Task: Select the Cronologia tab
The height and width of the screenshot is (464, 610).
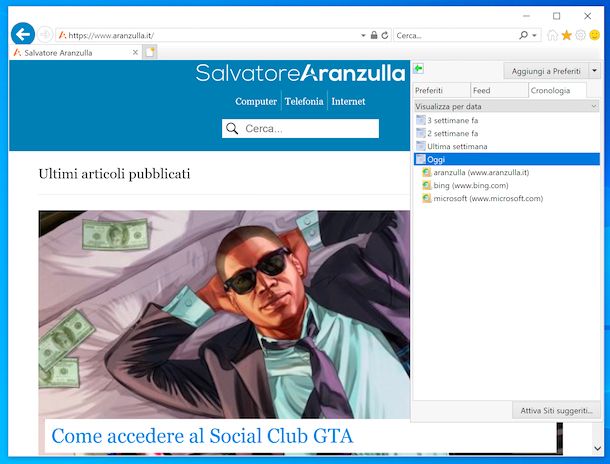Action: tap(557, 90)
